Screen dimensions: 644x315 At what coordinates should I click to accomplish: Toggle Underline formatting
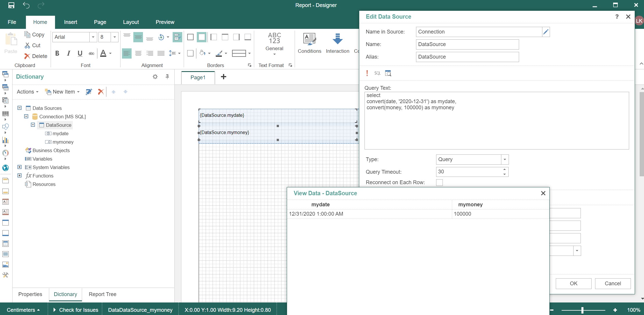(x=80, y=53)
